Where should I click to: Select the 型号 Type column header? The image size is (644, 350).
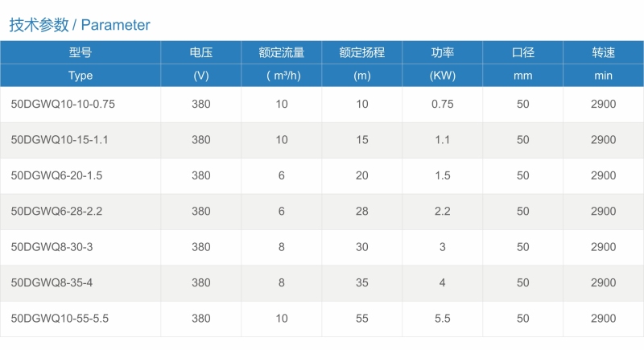(x=80, y=64)
